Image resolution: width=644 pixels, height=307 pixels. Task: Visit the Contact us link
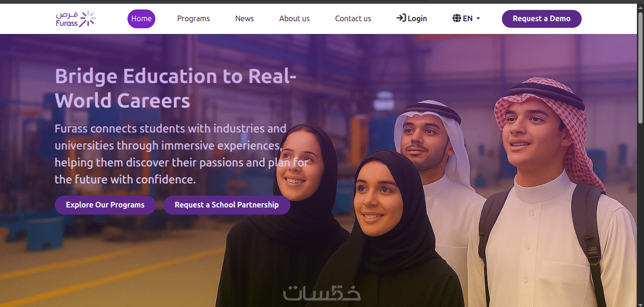click(x=353, y=19)
